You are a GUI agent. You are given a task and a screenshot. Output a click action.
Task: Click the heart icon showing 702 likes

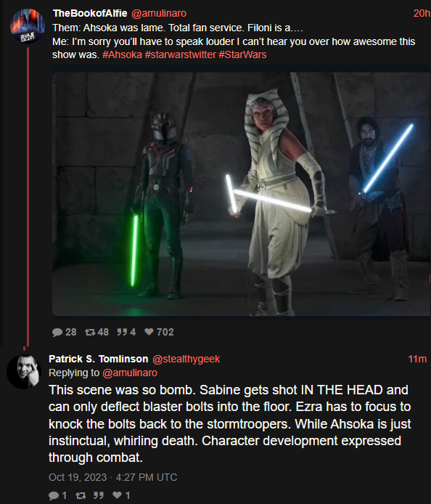pos(149,332)
